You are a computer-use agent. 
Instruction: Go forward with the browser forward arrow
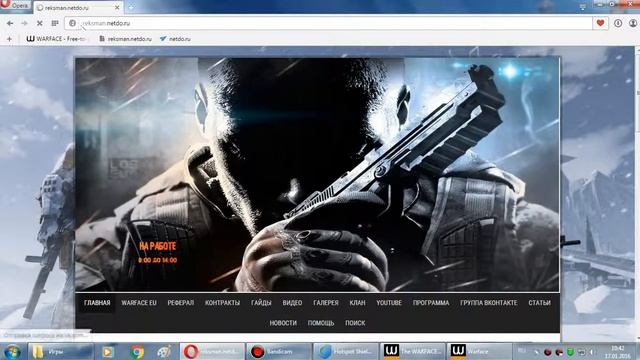tap(24, 23)
